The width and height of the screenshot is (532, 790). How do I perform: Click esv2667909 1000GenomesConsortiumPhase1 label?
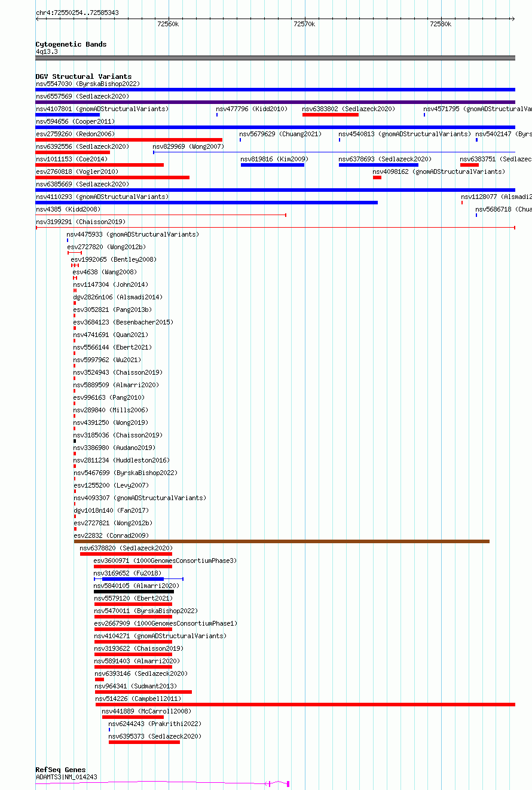point(166,624)
